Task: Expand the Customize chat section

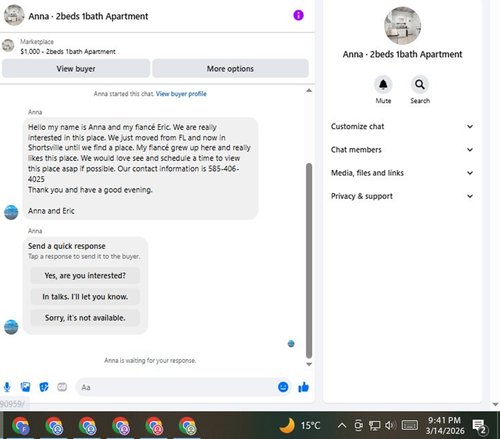Action: pos(402,126)
